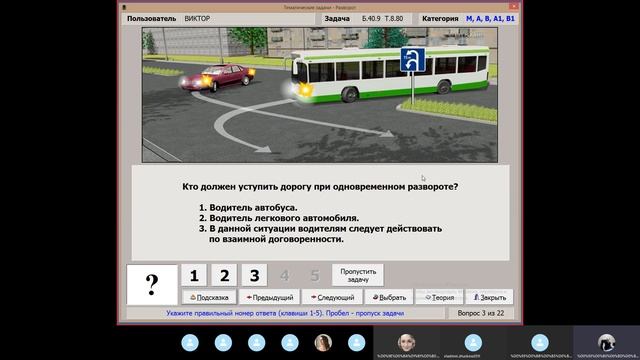Click the disabled answer 5 button
This screenshot has width=640, height=360.
pyautogui.click(x=315, y=276)
